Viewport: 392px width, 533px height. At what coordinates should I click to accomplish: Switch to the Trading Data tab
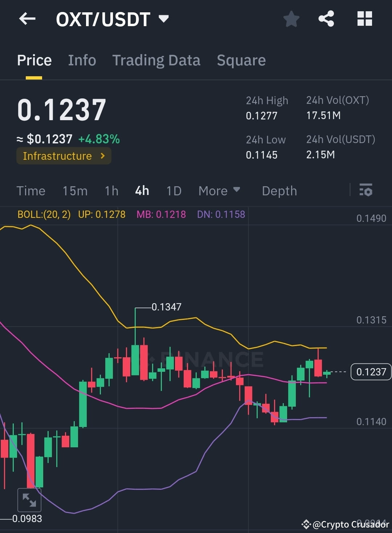(156, 60)
